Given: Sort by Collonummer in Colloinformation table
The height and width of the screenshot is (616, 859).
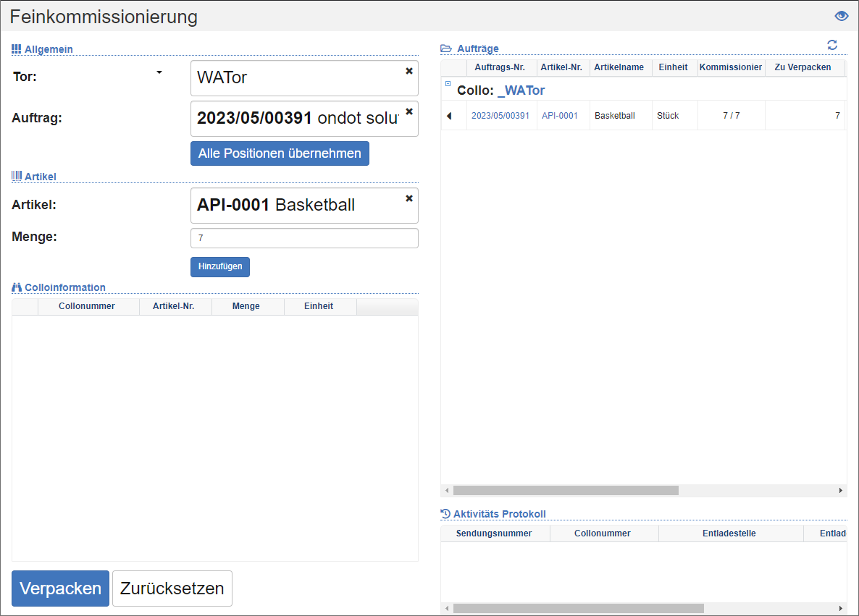Looking at the screenshot, I should coord(87,306).
